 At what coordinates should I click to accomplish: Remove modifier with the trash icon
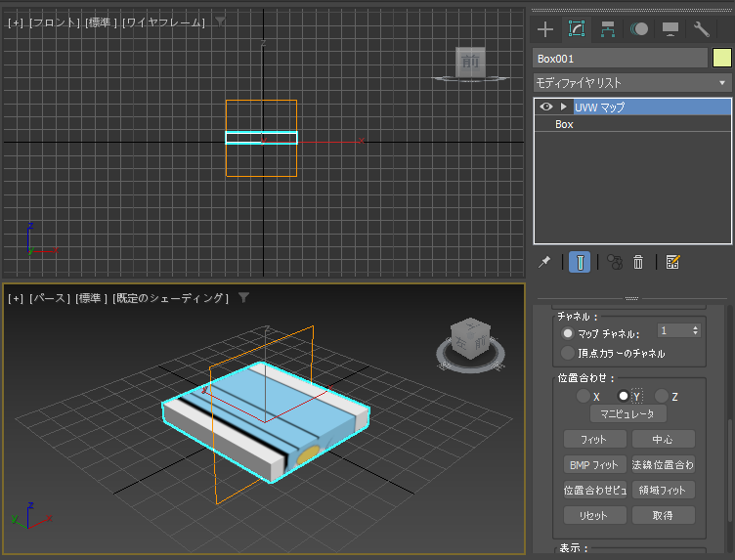(x=638, y=262)
